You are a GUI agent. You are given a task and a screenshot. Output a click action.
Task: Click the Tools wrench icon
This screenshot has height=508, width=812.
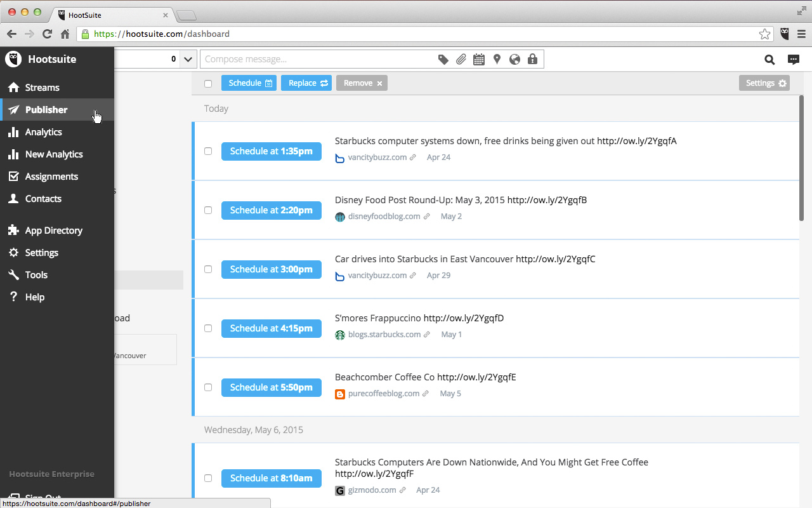(x=13, y=275)
